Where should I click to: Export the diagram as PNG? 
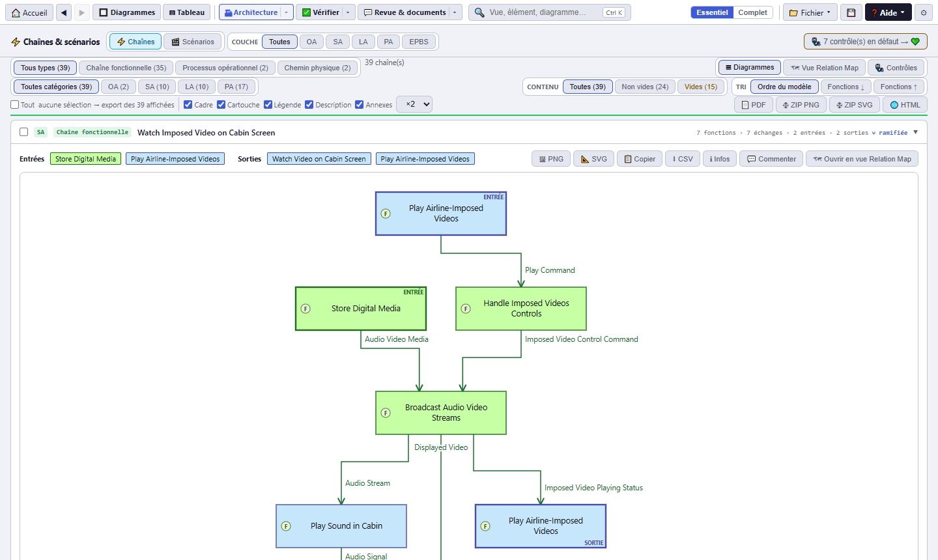click(x=551, y=159)
